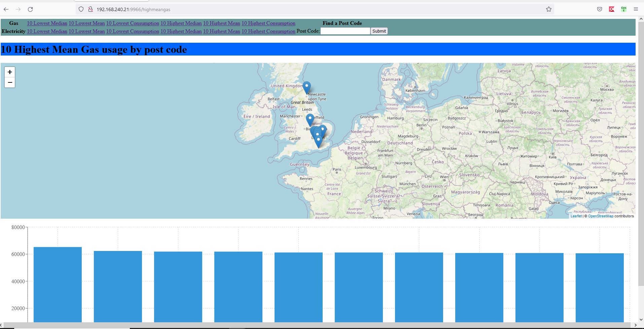Click the 20000 axis label
The image size is (644, 329).
(18, 308)
